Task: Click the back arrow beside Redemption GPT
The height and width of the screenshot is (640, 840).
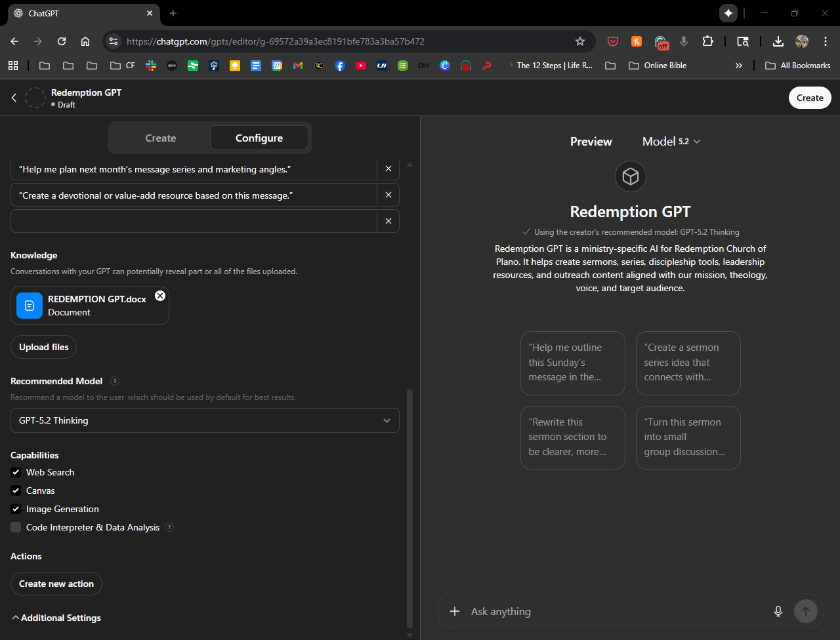Action: (x=14, y=98)
